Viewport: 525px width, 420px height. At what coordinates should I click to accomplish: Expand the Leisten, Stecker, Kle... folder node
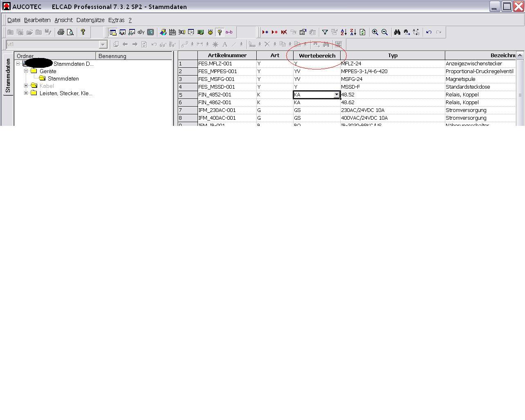(x=26, y=93)
